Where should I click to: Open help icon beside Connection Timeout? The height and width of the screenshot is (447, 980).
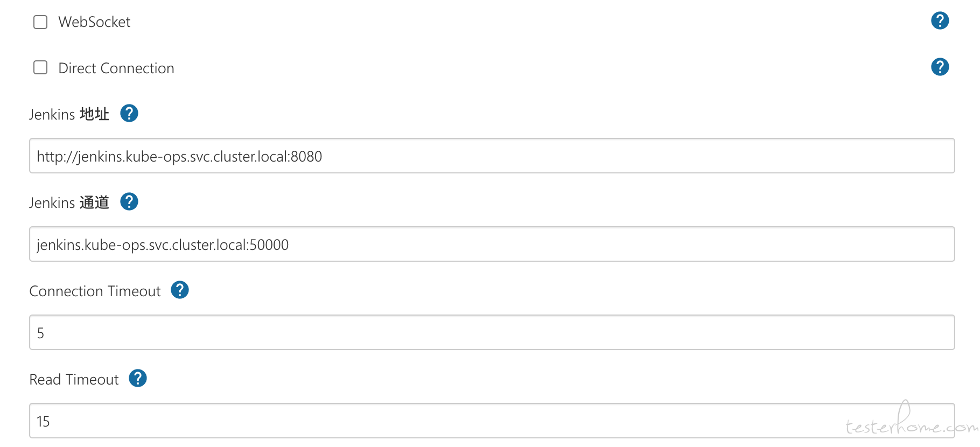(180, 290)
